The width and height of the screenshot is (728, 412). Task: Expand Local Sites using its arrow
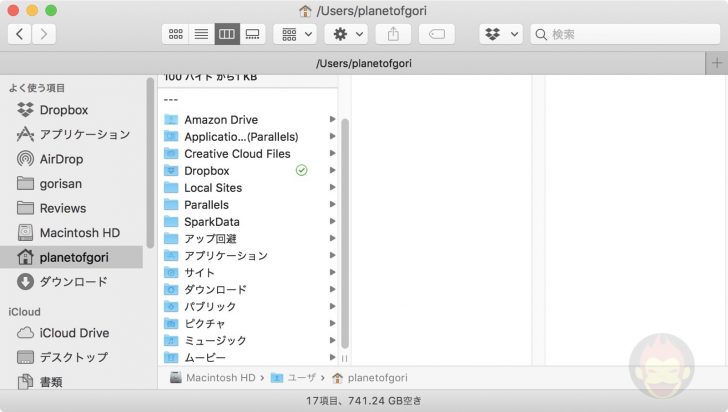[332, 187]
